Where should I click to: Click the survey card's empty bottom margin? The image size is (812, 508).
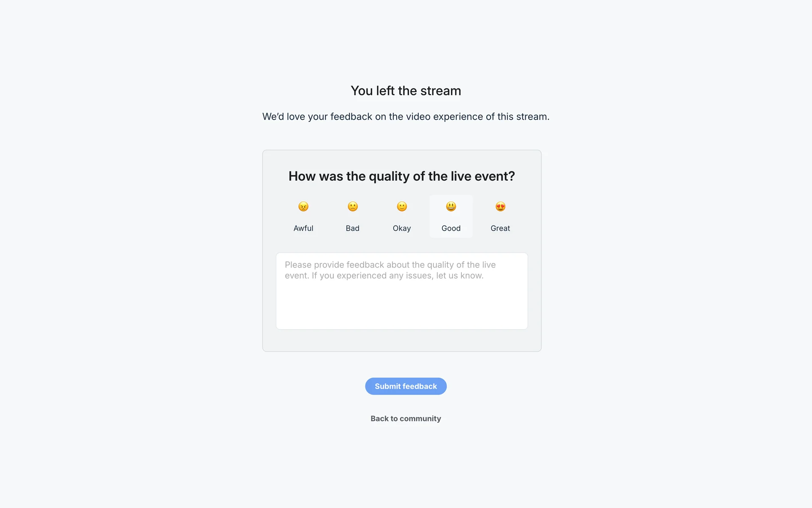(x=402, y=341)
